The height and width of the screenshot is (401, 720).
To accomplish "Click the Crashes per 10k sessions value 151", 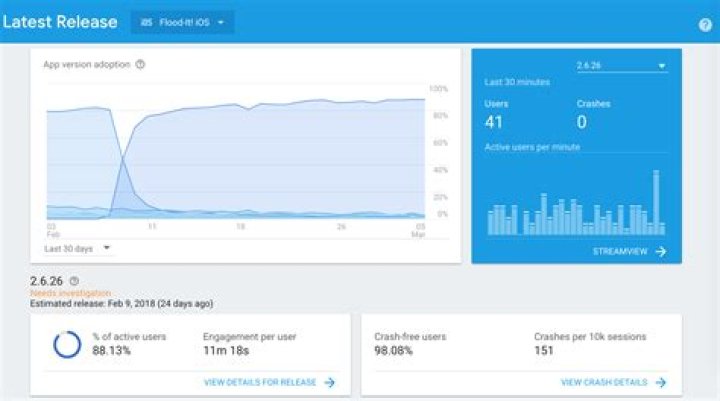I will tap(546, 349).
